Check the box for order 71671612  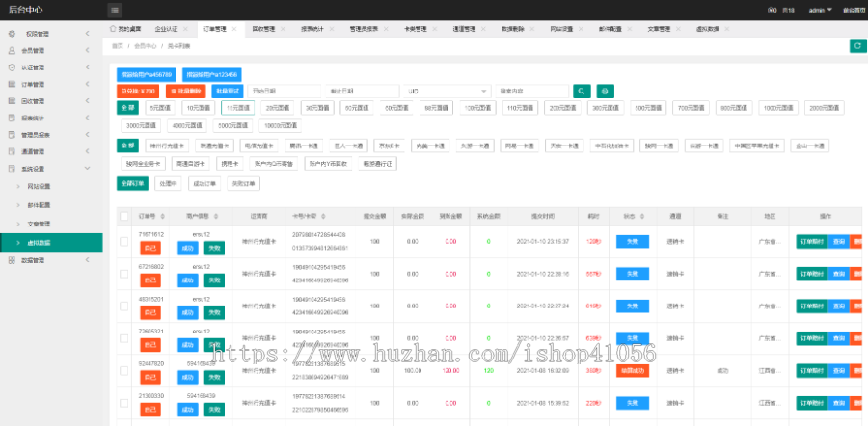[123, 241]
